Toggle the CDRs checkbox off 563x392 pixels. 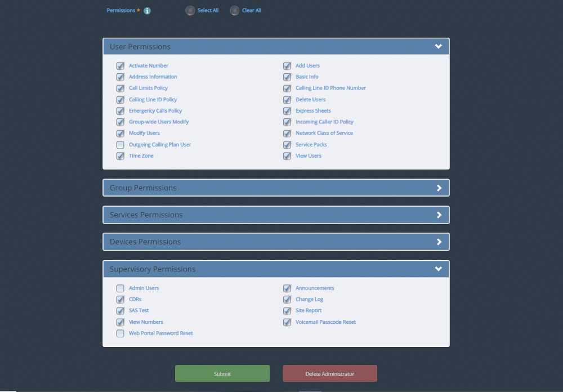pyautogui.click(x=120, y=300)
